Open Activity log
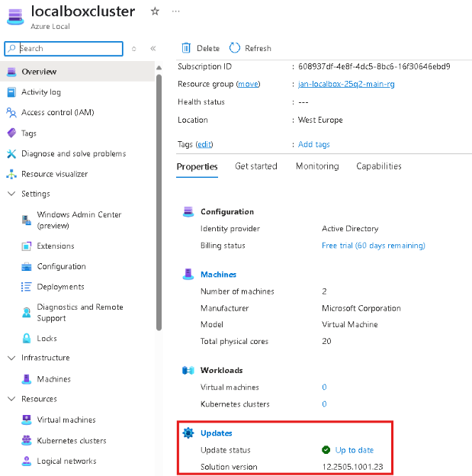The height and width of the screenshot is (476, 472). 41,92
